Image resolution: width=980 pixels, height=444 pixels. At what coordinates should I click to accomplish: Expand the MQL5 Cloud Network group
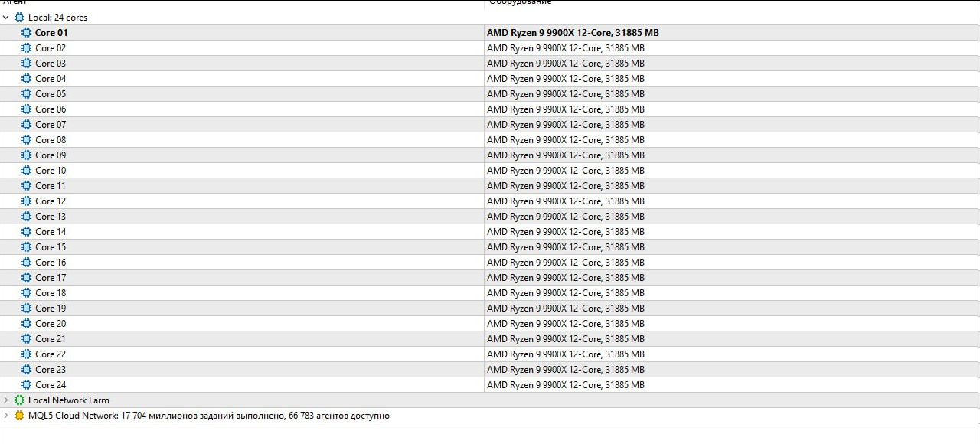6,415
